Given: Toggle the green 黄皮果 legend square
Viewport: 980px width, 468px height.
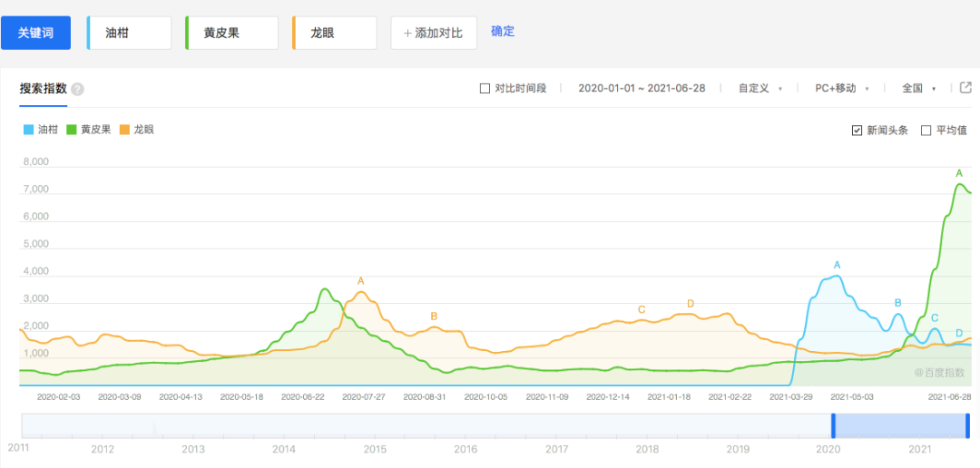Looking at the screenshot, I should point(71,130).
